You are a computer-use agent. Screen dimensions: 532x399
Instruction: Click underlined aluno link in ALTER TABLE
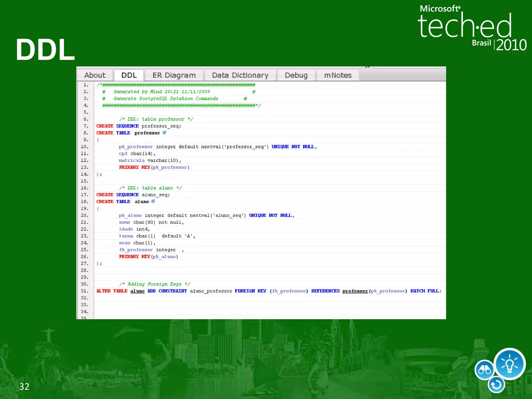coord(137,291)
